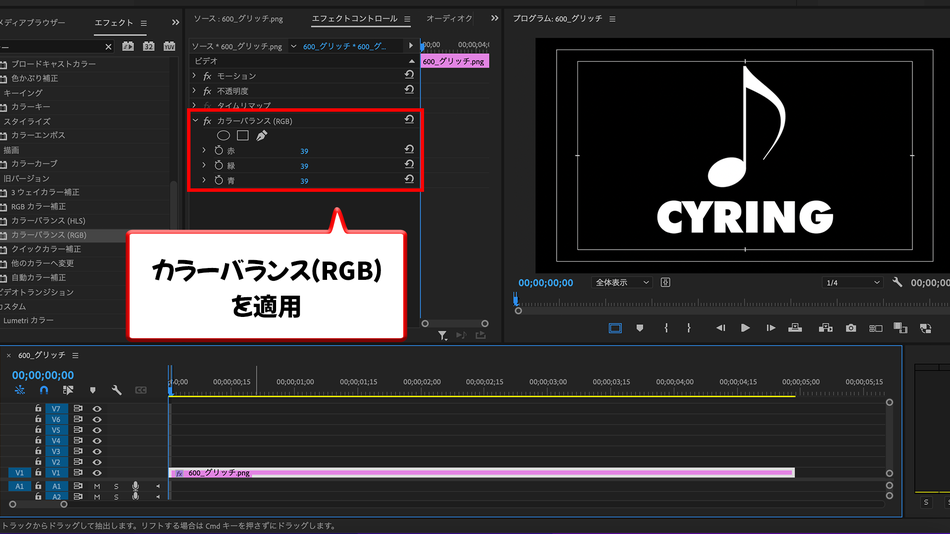Select カラーバランス (HLS) effect in list
The height and width of the screenshot is (534, 950).
point(48,221)
